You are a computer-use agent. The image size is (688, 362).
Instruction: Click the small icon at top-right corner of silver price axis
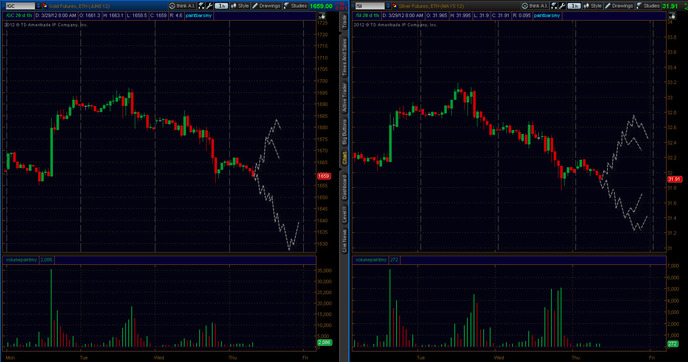[672, 16]
